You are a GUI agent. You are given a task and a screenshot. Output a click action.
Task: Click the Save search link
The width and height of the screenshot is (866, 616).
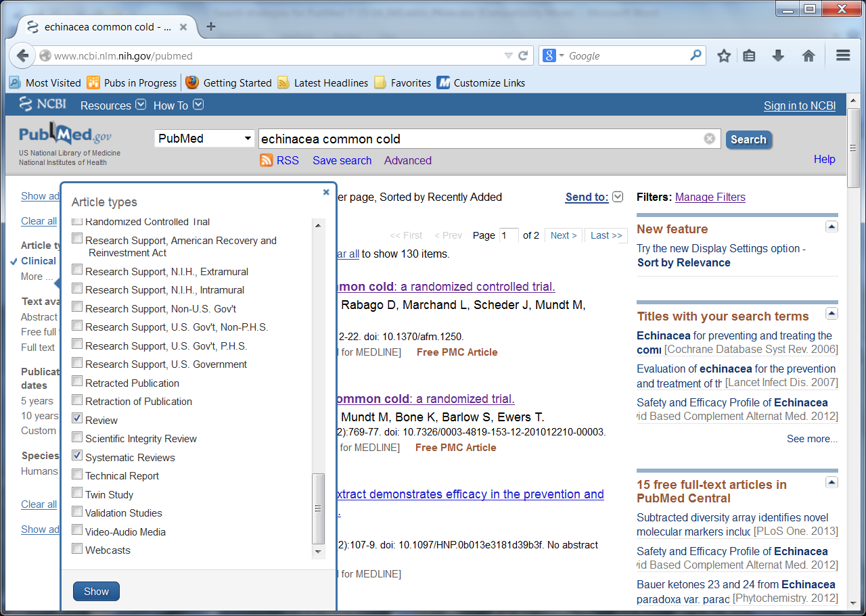pos(342,160)
